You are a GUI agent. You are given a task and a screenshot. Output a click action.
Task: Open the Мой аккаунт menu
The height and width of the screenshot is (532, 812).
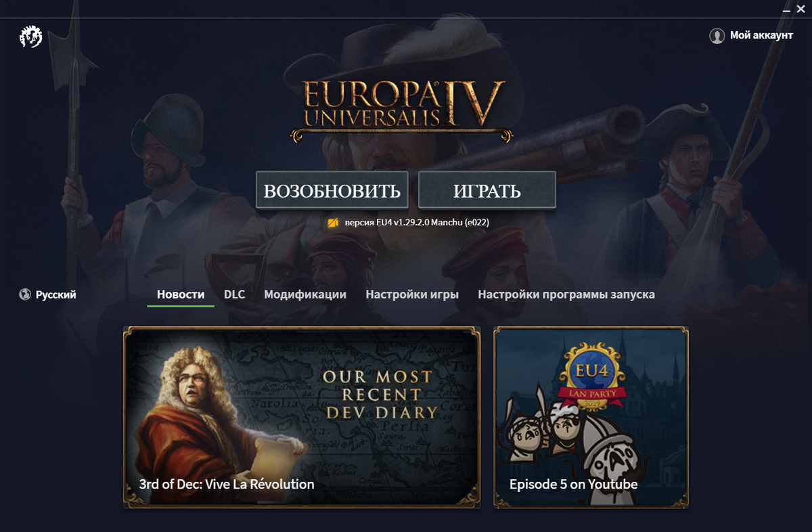[751, 36]
